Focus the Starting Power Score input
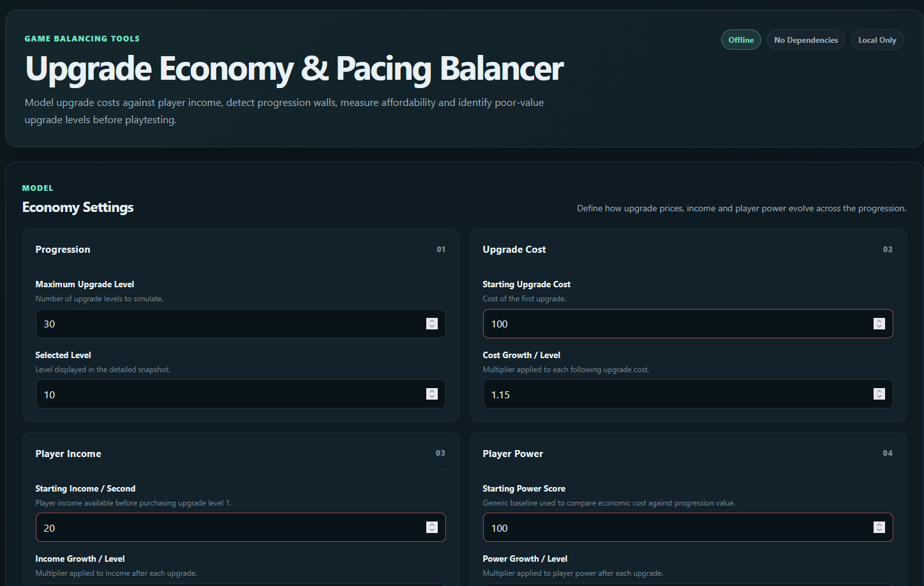Screen dimensions: 924x586 tap(688, 528)
